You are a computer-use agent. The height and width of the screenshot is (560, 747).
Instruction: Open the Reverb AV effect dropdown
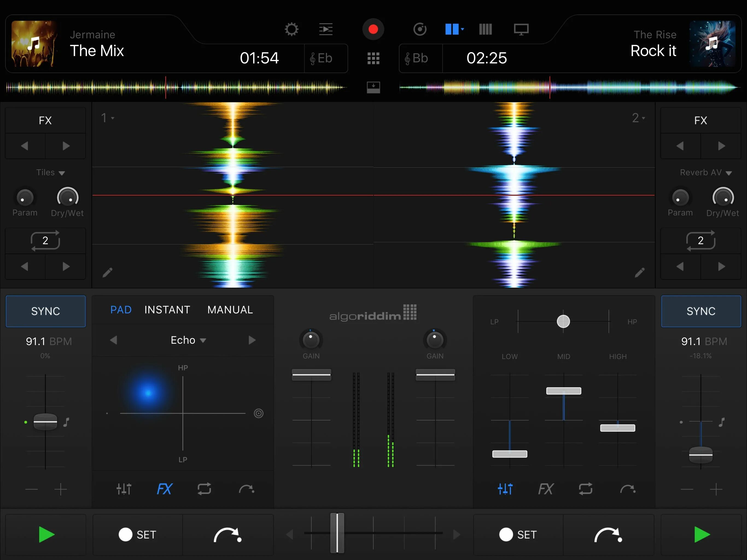705,173
